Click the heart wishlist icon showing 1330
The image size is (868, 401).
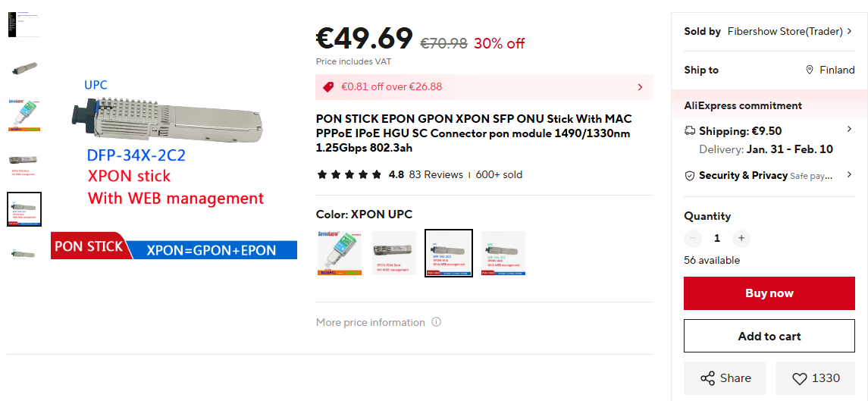point(799,378)
